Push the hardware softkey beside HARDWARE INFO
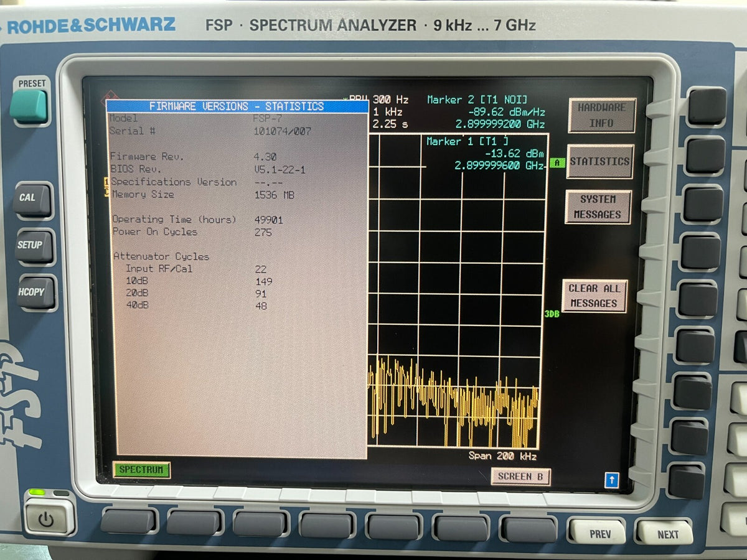 [707, 106]
